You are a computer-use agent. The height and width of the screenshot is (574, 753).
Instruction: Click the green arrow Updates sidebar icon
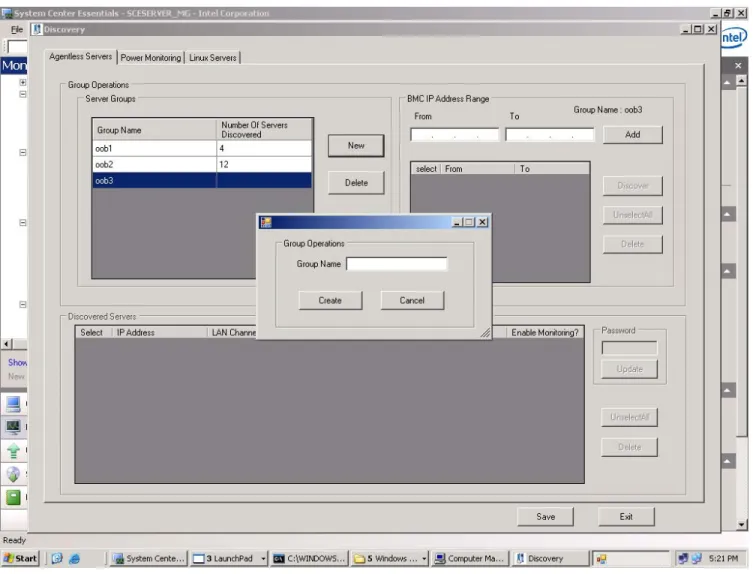pyautogui.click(x=13, y=451)
